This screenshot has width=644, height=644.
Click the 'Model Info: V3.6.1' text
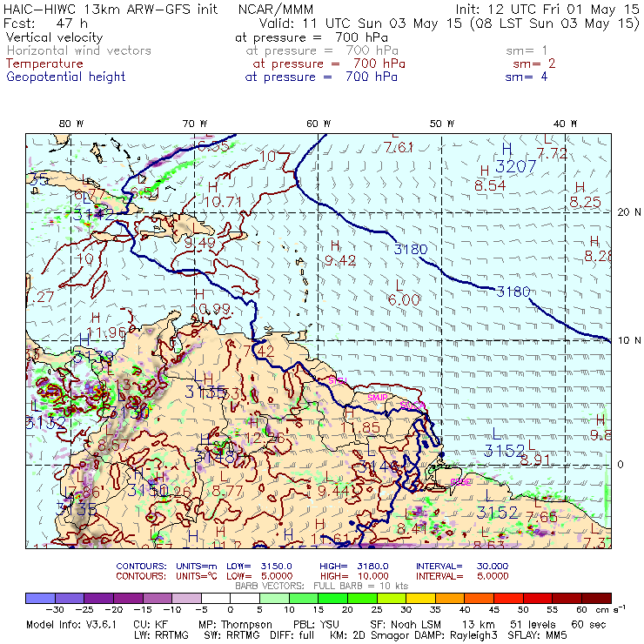pos(71,625)
